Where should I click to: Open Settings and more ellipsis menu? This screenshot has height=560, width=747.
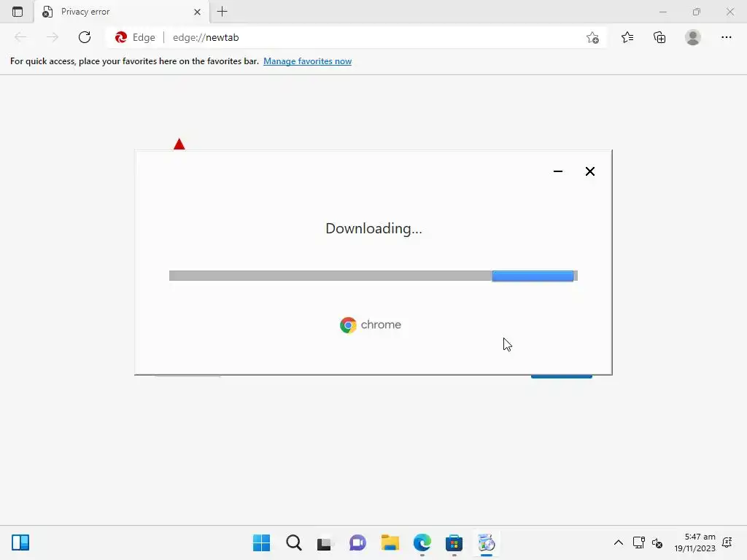[x=727, y=37]
